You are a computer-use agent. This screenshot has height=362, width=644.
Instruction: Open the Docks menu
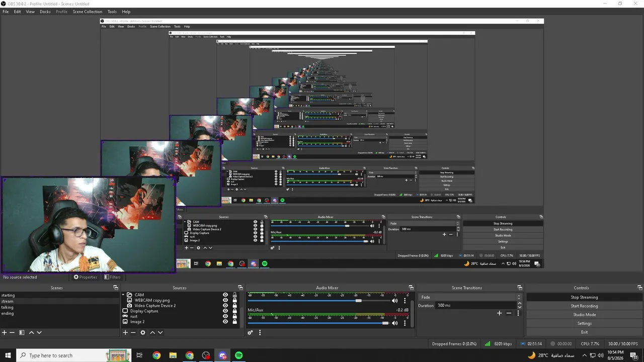tap(45, 12)
